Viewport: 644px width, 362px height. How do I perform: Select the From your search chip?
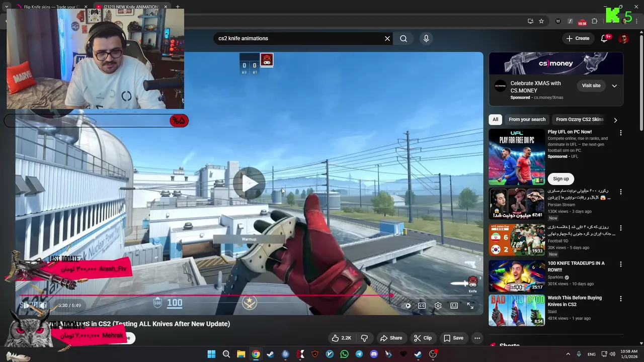[x=527, y=120]
